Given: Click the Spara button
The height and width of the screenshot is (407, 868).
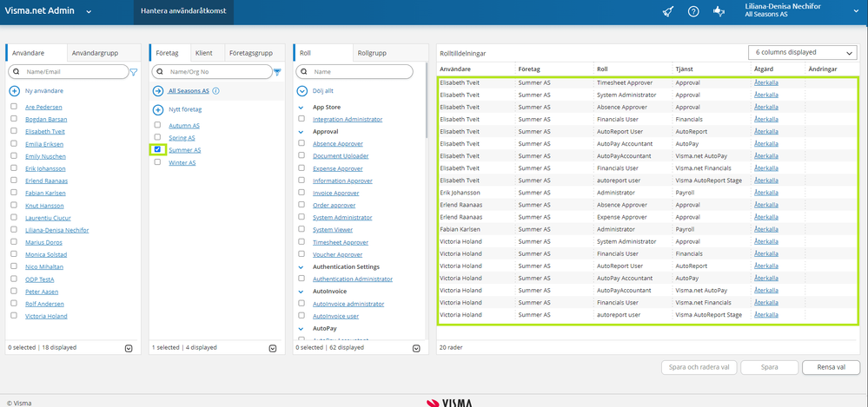Looking at the screenshot, I should pos(770,367).
